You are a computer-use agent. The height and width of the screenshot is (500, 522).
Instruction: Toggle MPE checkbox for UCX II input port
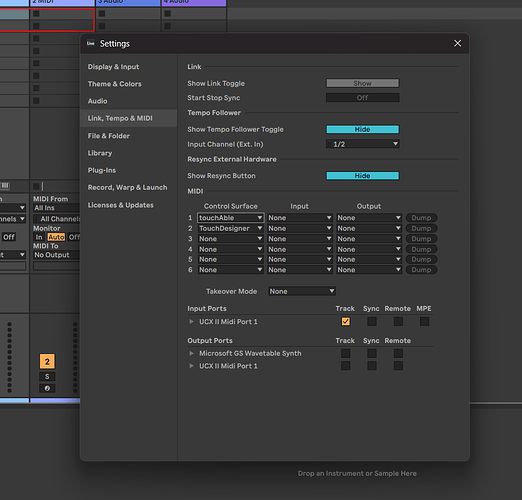click(x=424, y=322)
